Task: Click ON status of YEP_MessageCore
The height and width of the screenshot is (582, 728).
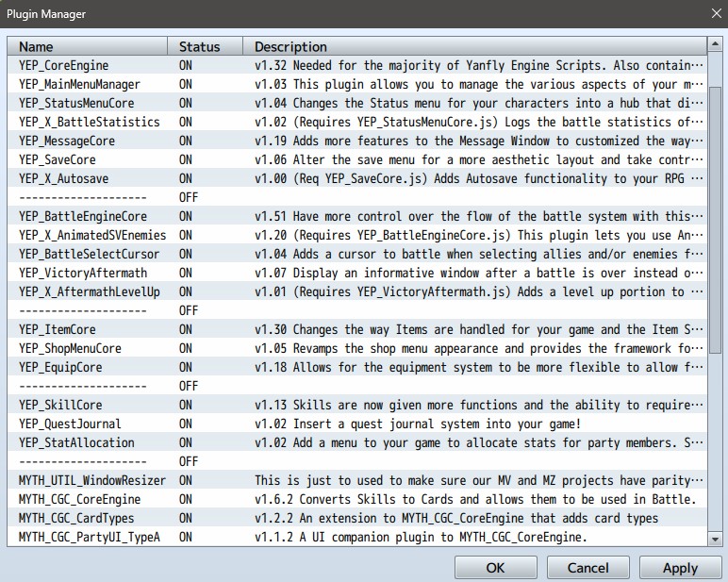Action: 186,141
